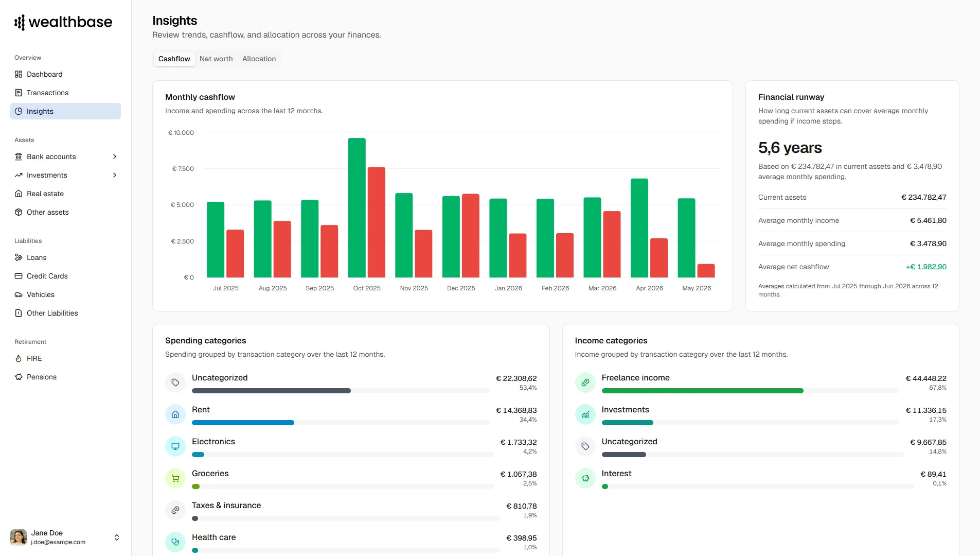Click the Uncategorized income tag icon
Viewport: 980px width, 556px height.
coord(585,446)
